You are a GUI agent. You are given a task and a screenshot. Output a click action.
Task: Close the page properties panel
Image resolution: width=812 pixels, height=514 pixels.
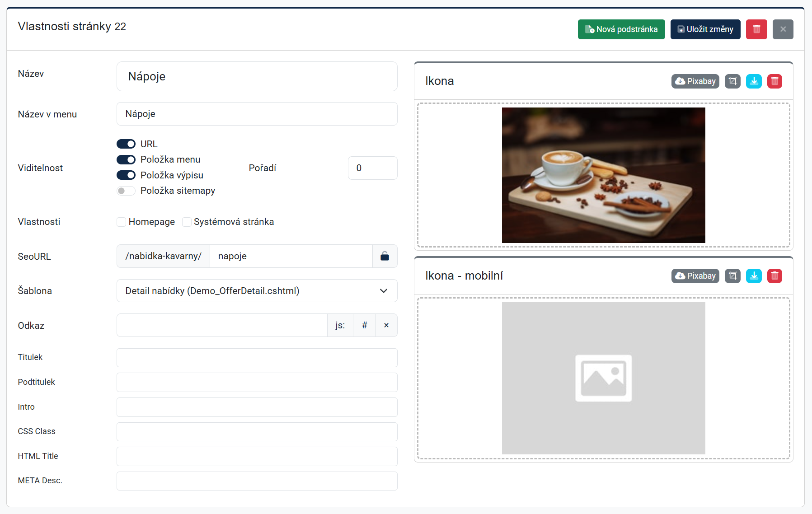(x=783, y=29)
